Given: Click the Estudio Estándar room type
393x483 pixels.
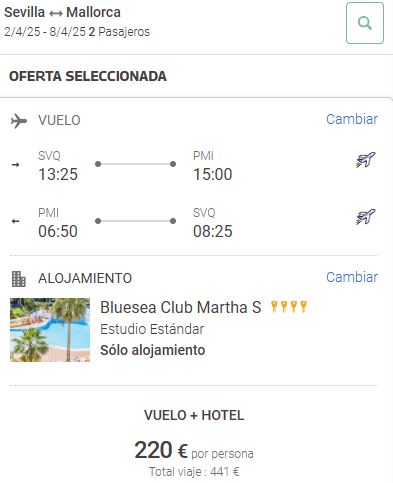Looking at the screenshot, I should click(152, 329).
